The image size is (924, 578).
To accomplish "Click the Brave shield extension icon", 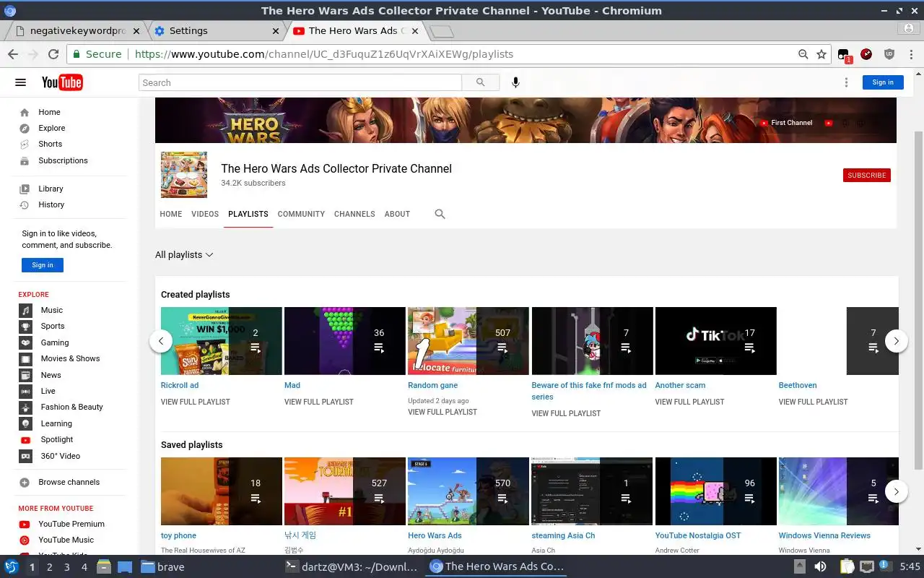I will 889,54.
